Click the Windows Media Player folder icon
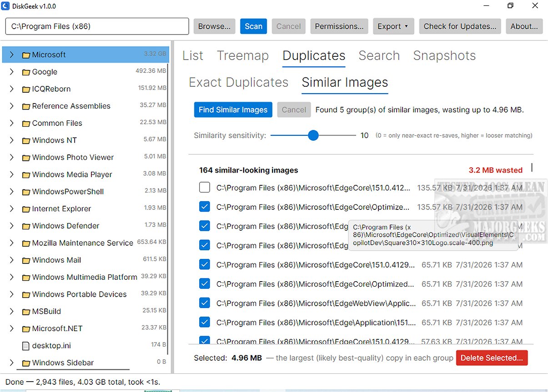The image size is (548, 392). [26, 175]
